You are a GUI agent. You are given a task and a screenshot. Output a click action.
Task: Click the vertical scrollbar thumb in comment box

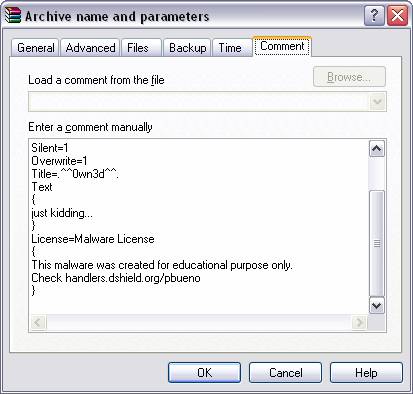[377, 243]
